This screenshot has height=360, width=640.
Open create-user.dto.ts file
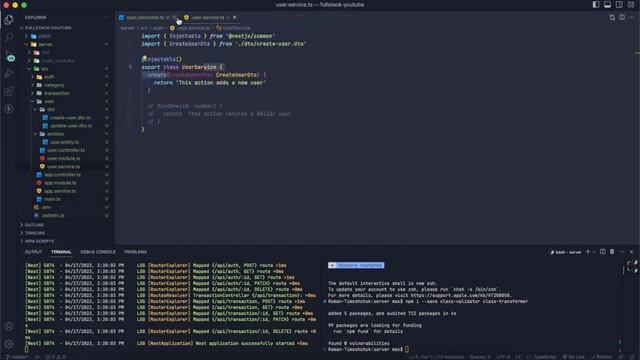tap(70, 118)
